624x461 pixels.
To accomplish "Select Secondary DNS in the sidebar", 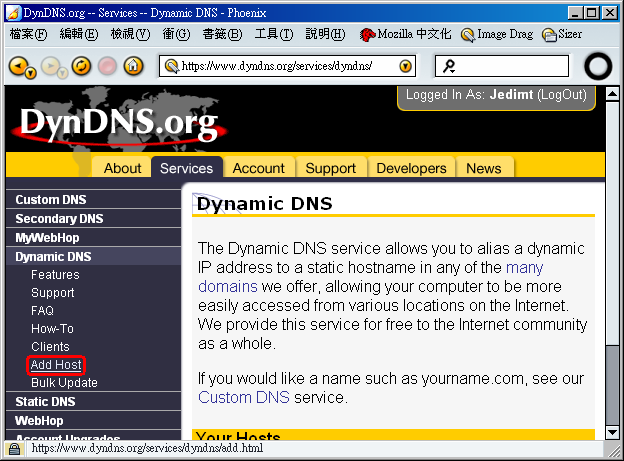I will (94, 219).
